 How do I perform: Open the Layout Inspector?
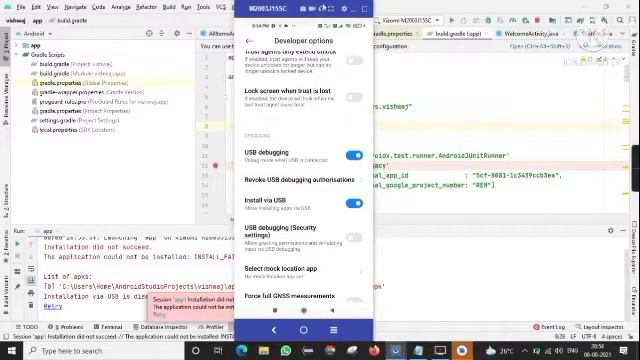pos(600,327)
